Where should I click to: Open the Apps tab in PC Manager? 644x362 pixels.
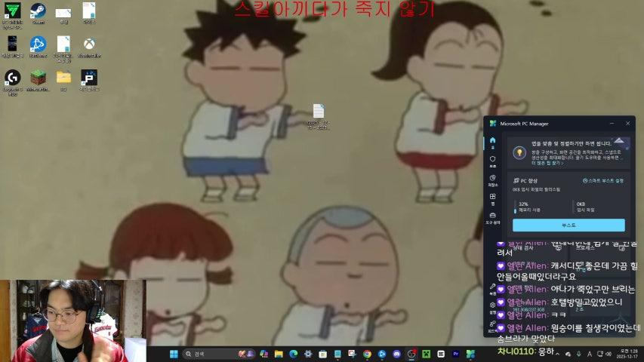[492, 199]
